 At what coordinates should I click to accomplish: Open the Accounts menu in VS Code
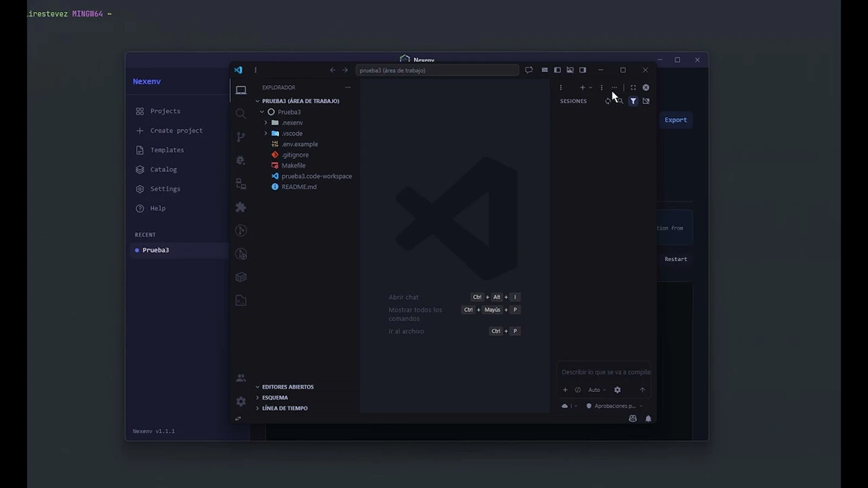tap(241, 378)
